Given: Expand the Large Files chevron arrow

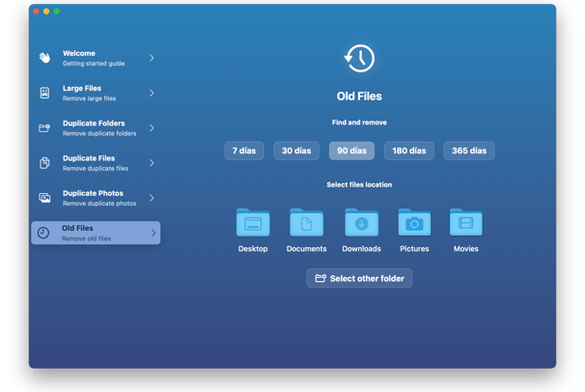Looking at the screenshot, I should [152, 93].
